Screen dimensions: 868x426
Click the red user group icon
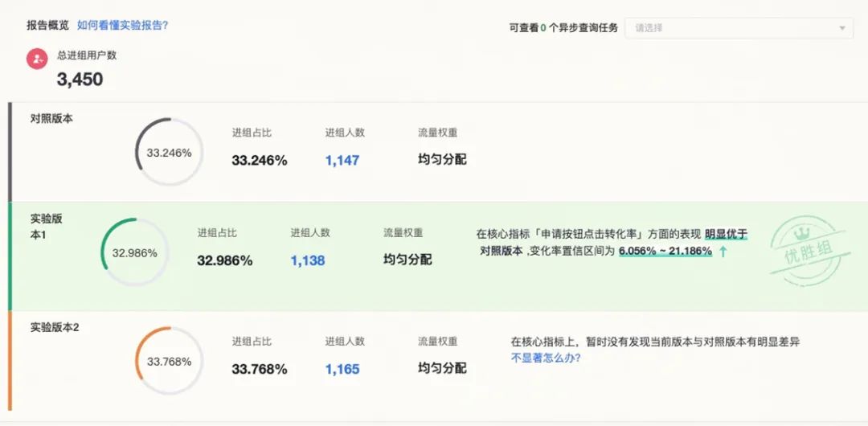click(37, 58)
